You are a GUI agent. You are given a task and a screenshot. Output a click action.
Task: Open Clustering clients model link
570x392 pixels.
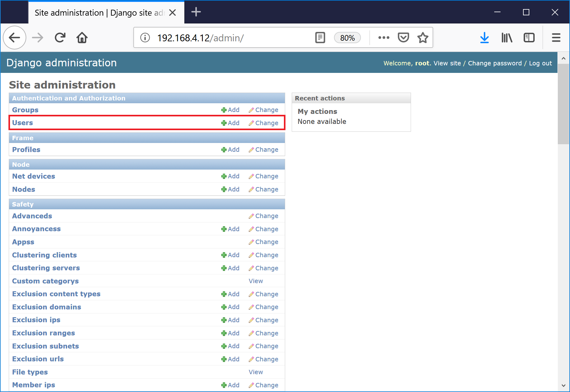(x=44, y=255)
